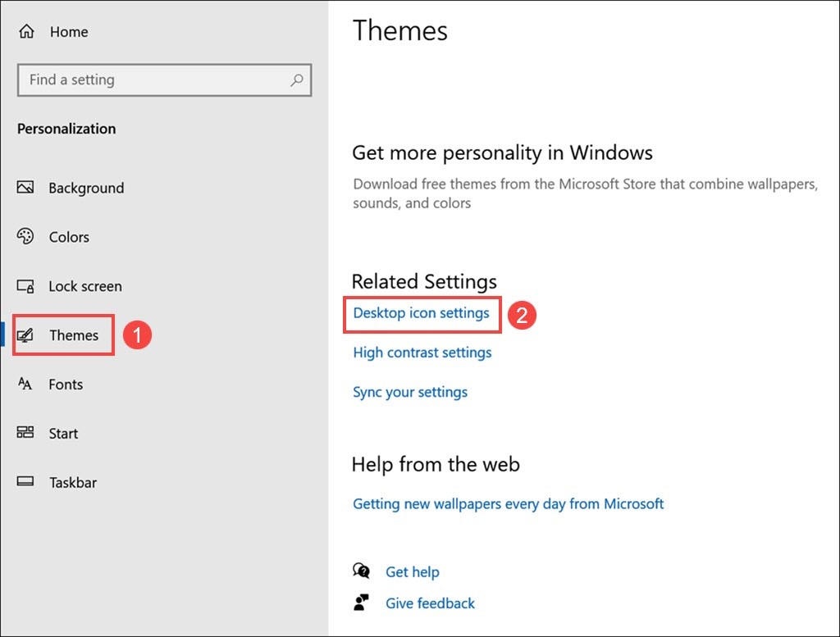Screen dimensions: 840x637
Task: Select the Fonts icon in sidebar
Action: pyautogui.click(x=25, y=384)
